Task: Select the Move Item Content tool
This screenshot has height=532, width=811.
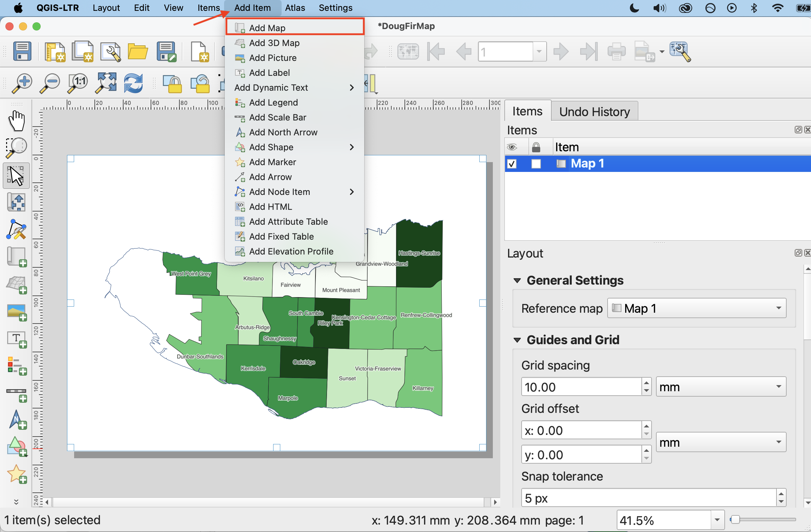Action: click(16, 202)
